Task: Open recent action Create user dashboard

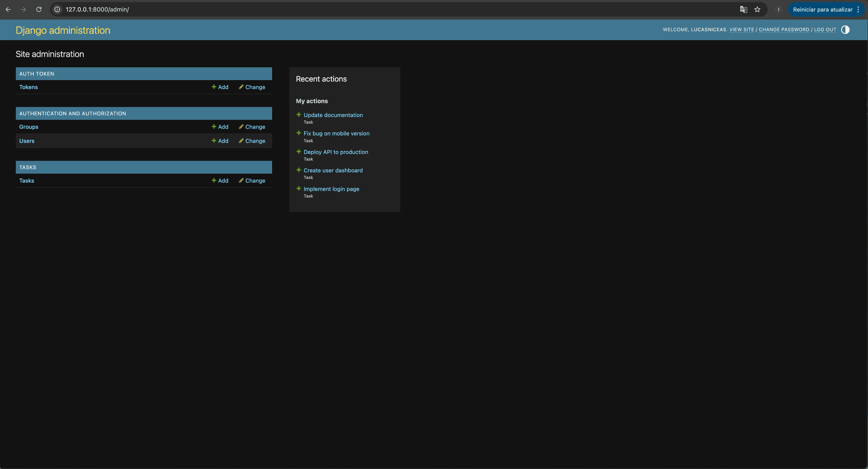Action: pyautogui.click(x=333, y=170)
